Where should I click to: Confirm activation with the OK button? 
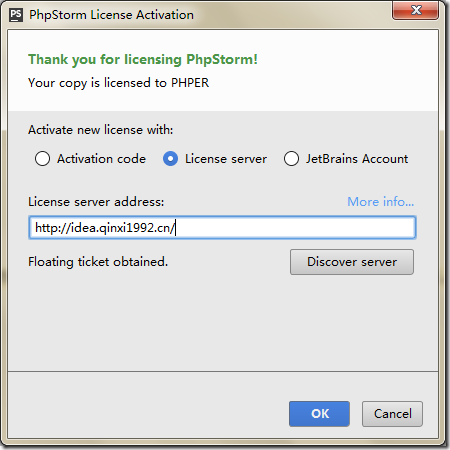(x=319, y=414)
